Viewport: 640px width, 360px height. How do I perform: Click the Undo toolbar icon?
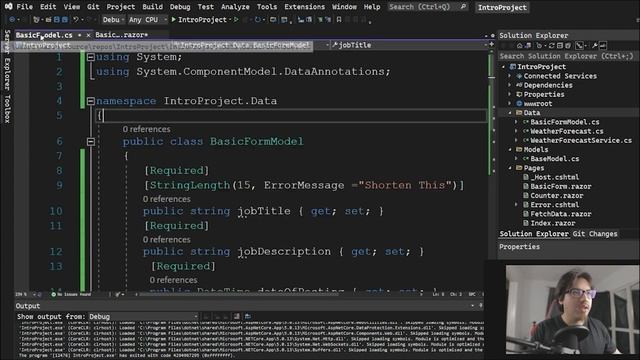[x=76, y=20]
